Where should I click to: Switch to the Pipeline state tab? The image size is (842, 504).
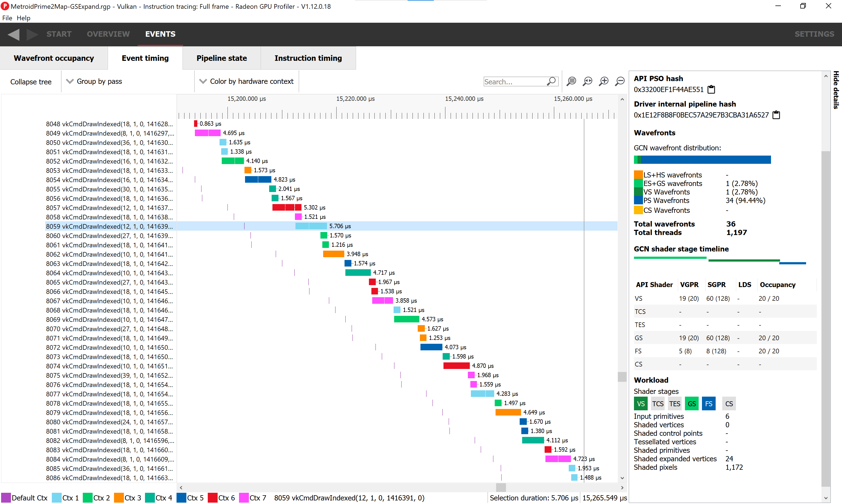point(221,58)
